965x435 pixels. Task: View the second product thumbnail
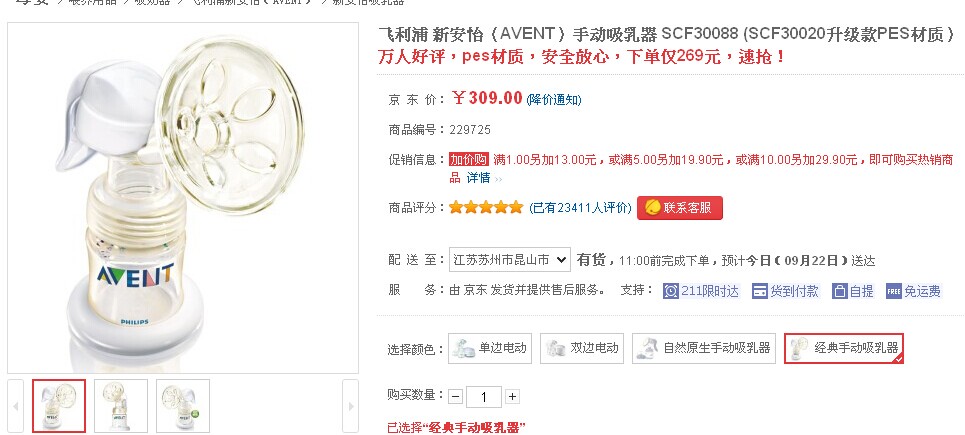point(121,406)
